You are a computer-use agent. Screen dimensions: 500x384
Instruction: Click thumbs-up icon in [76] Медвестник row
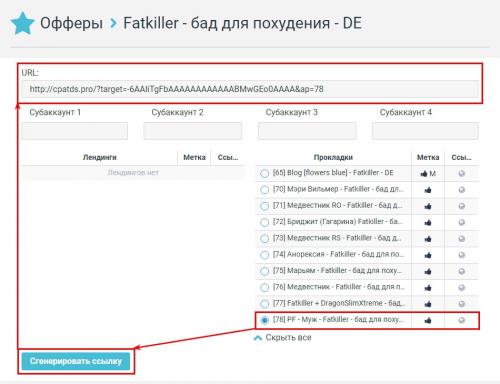coord(428,288)
